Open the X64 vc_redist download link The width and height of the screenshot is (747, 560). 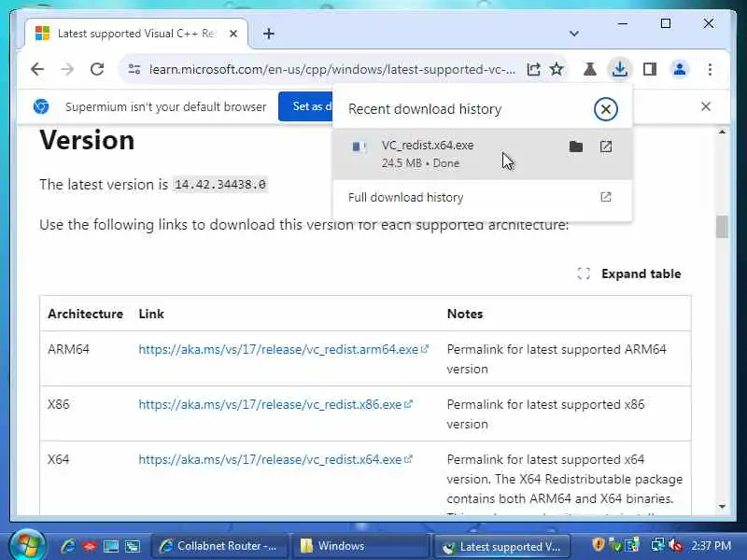275,460
